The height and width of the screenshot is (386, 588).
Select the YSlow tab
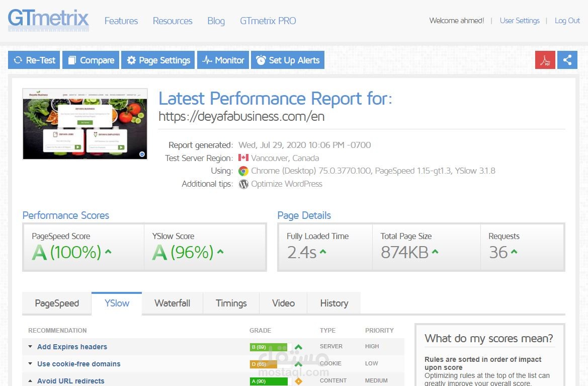click(x=117, y=303)
